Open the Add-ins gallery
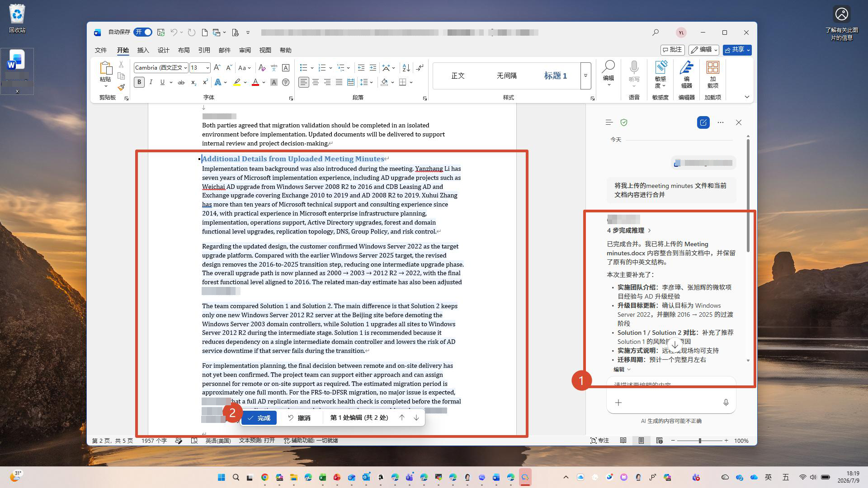 [x=713, y=75]
